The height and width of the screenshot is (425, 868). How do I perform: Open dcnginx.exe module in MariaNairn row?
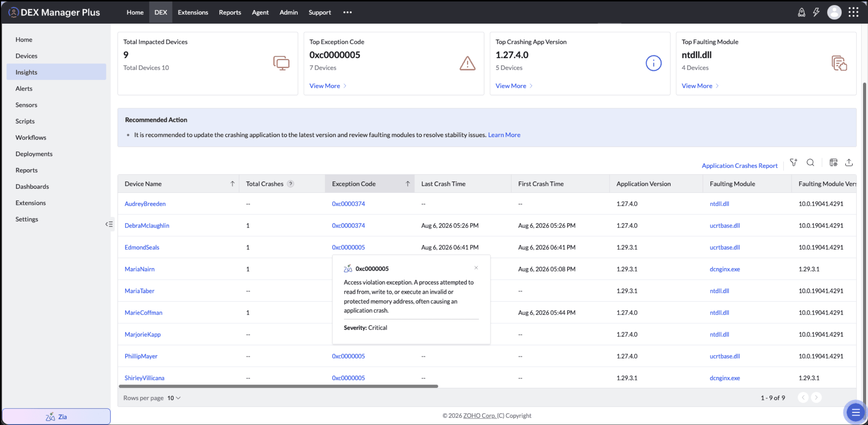point(725,269)
